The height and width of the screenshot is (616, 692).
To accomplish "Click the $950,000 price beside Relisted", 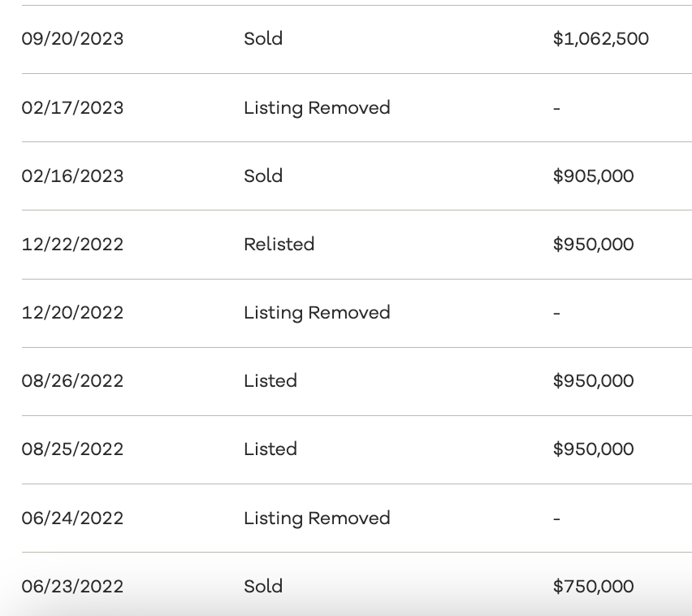I will [x=593, y=245].
